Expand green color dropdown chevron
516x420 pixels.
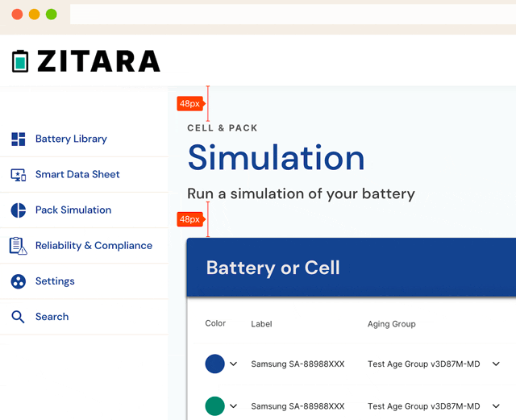pyautogui.click(x=233, y=405)
